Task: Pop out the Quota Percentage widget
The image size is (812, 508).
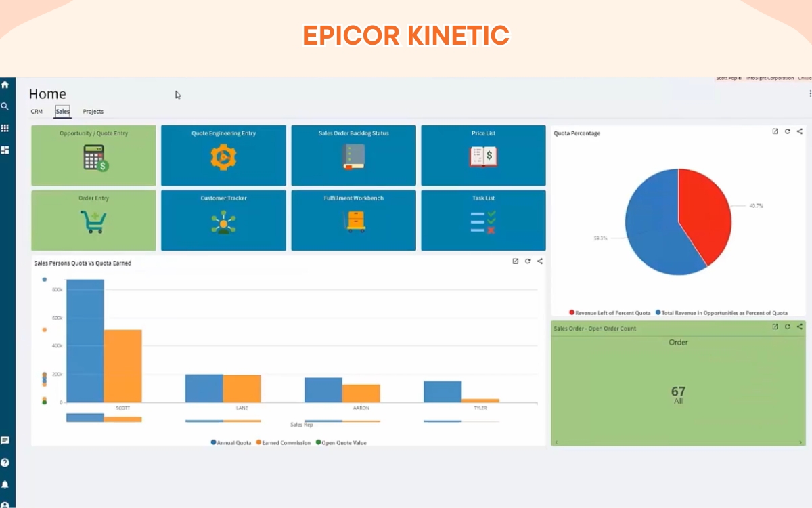Action: [775, 131]
